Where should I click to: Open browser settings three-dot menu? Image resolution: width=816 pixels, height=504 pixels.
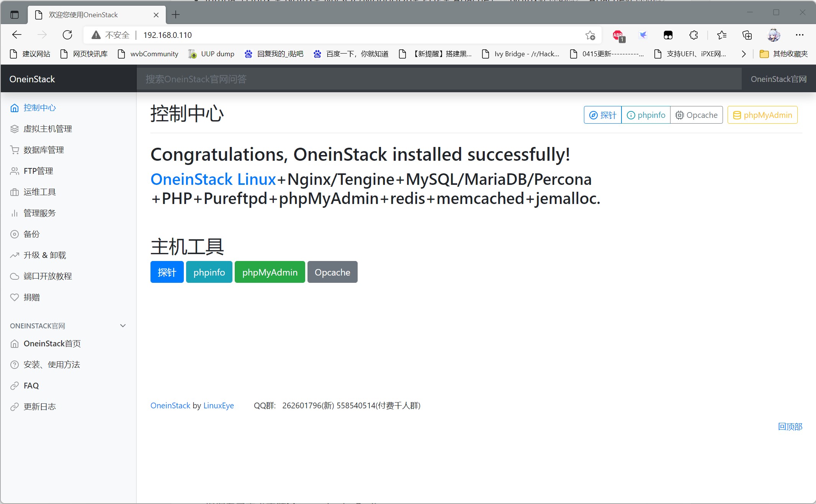pyautogui.click(x=800, y=35)
